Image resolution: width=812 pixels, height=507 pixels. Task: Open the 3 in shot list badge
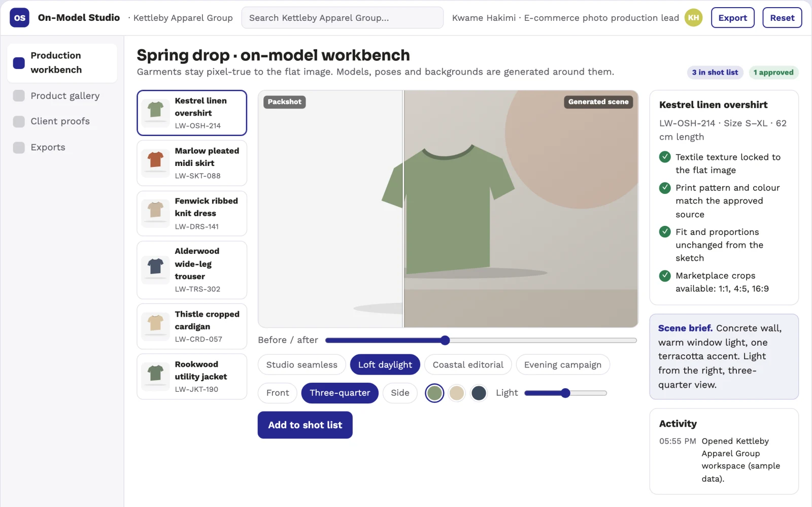click(715, 72)
